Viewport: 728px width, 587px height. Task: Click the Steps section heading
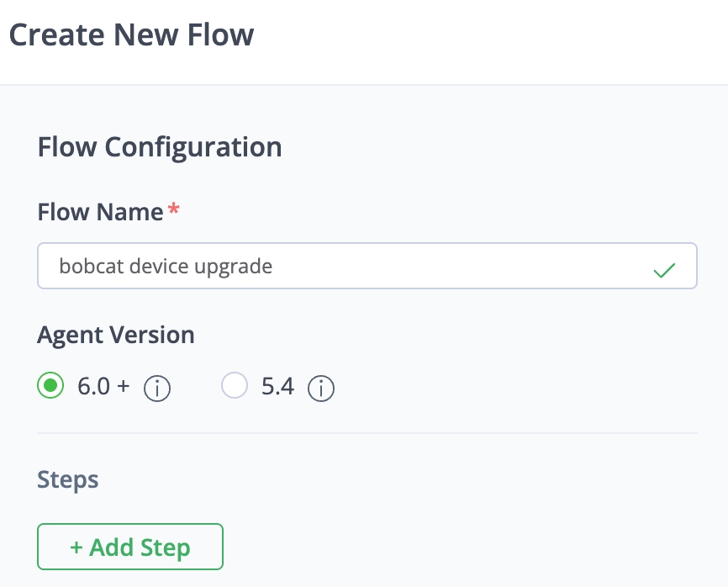click(x=68, y=479)
